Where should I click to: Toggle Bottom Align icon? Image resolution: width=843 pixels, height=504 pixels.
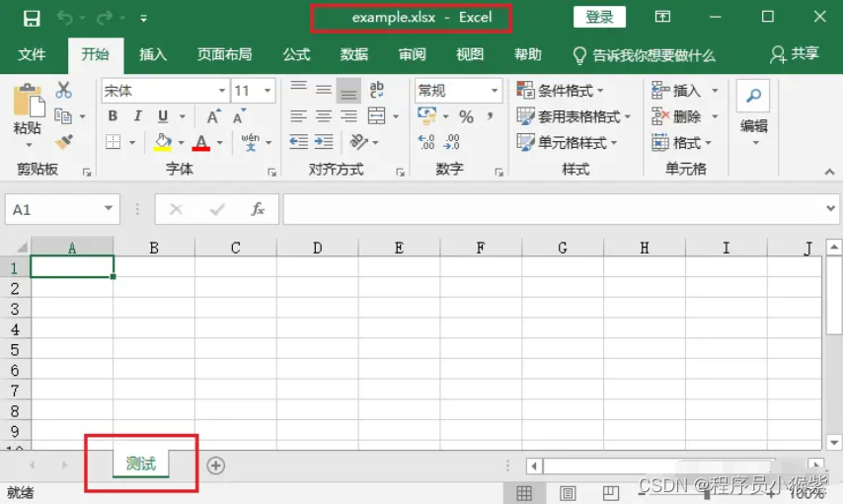[348, 91]
